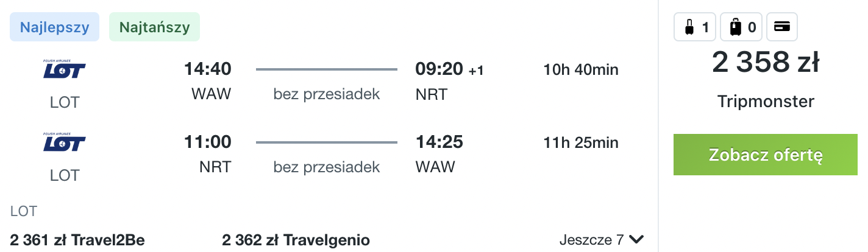Image resolution: width=868 pixels, height=252 pixels.
Task: Click the Tripmonster provider name
Action: pyautogui.click(x=766, y=101)
